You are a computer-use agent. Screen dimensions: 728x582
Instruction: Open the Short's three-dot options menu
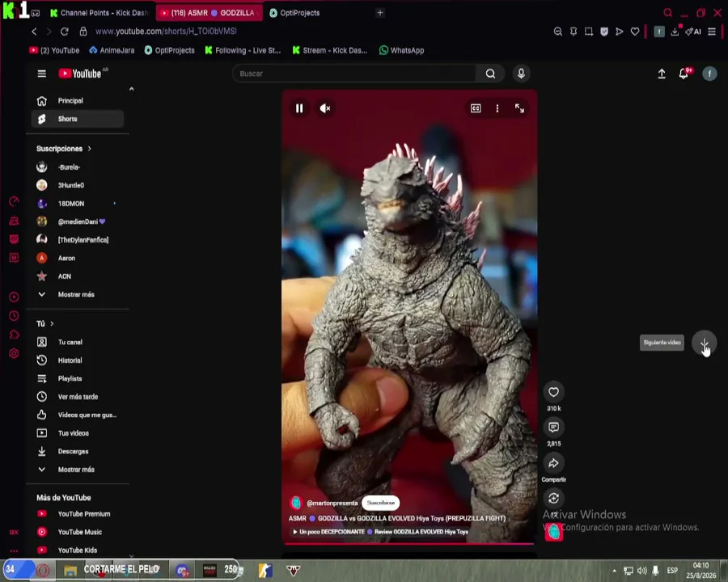pyautogui.click(x=497, y=108)
